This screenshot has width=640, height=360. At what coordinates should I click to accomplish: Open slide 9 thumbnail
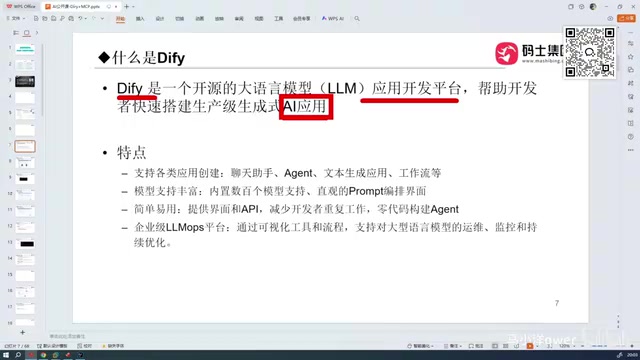click(x=25, y=179)
